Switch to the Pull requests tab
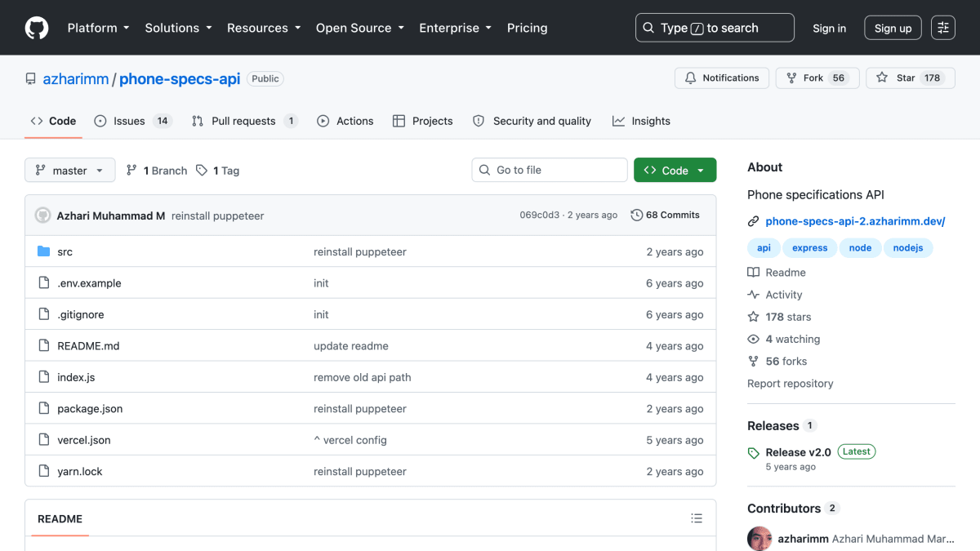 244,121
